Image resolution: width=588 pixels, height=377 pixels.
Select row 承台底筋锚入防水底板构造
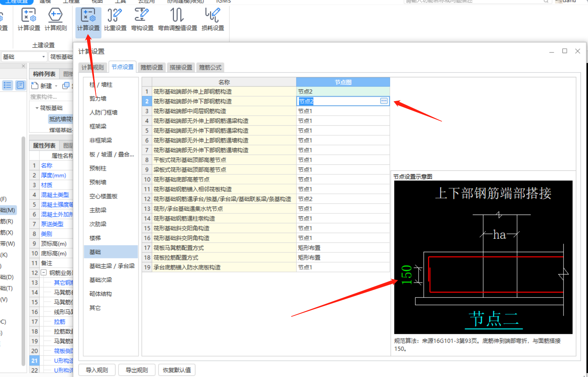(224, 267)
